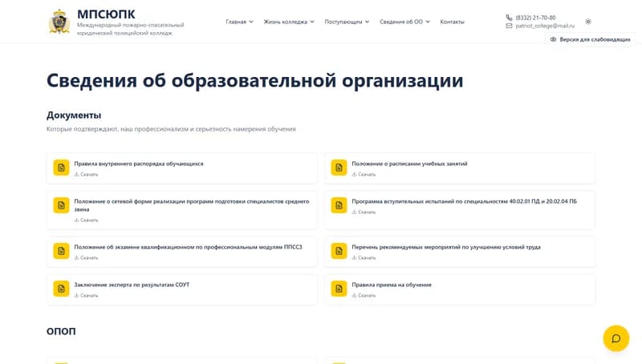Viewport: 642px width, 364px height.
Task: Download Положение об экзамене квалификационном via Скачать
Action: (86, 257)
